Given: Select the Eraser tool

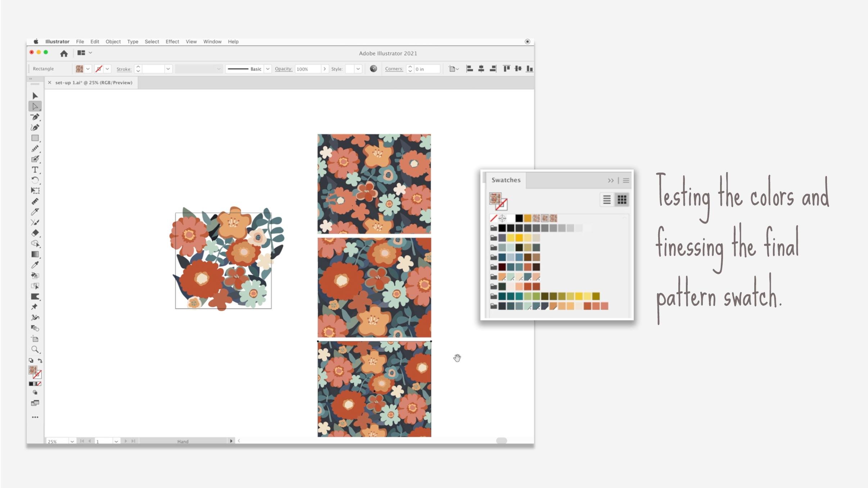Looking at the screenshot, I should click(35, 233).
